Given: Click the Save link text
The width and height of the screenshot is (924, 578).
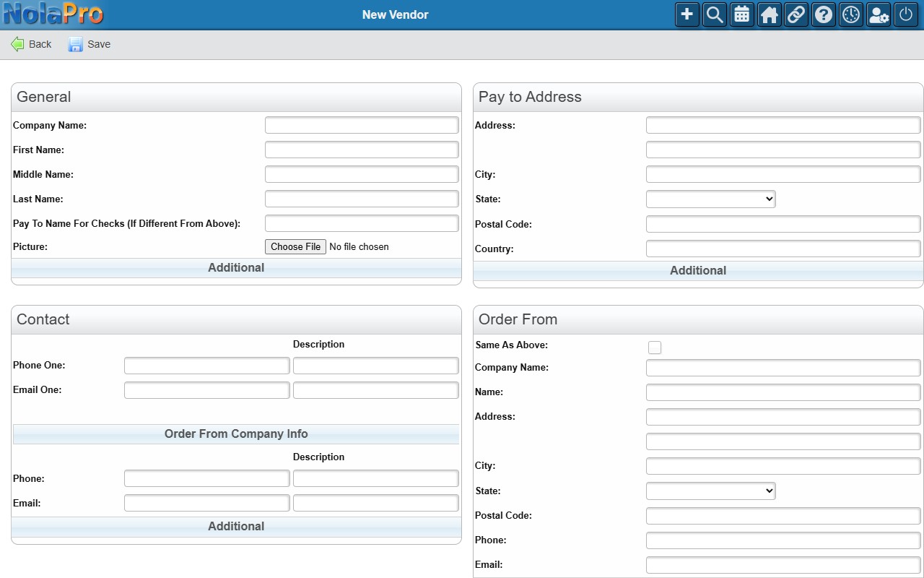Looking at the screenshot, I should (x=99, y=44).
